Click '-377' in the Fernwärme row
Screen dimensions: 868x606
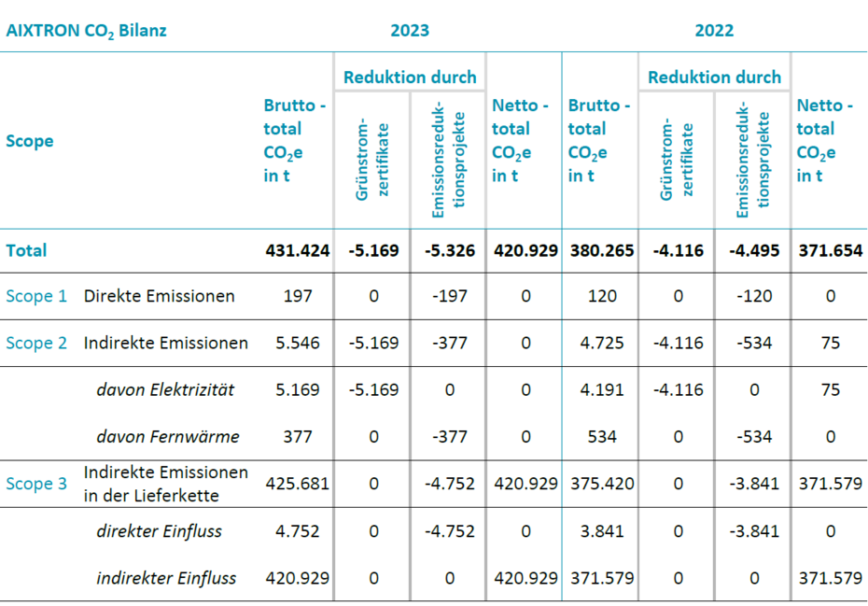tap(450, 436)
